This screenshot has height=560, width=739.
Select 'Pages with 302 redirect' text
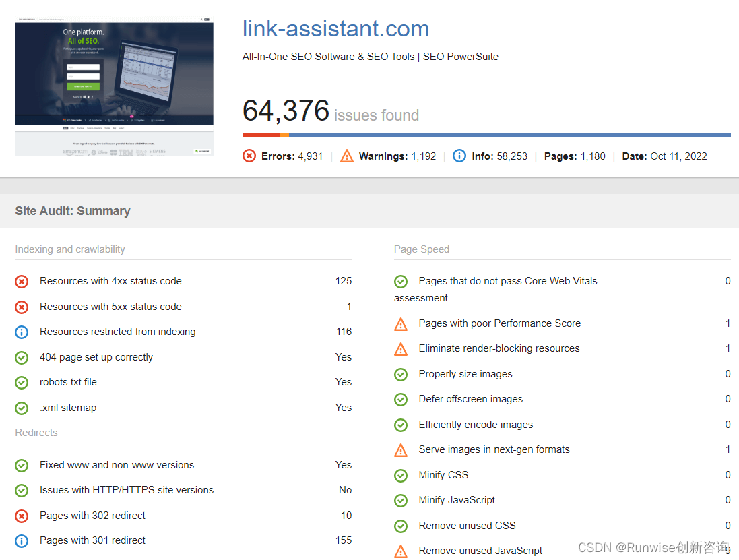point(92,516)
